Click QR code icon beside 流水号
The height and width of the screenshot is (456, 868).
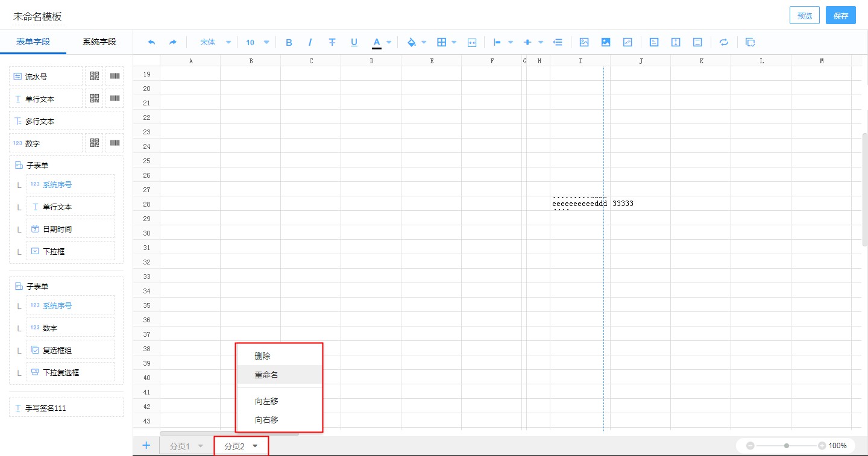tap(94, 76)
